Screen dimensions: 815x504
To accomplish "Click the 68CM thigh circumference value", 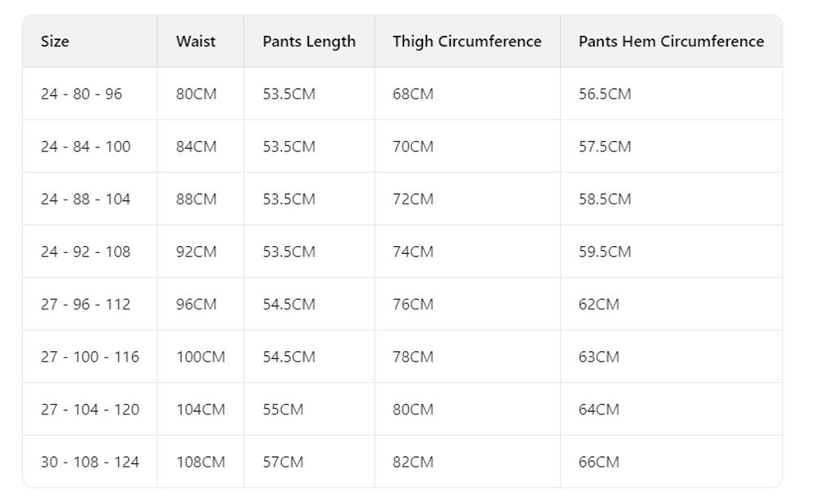I will tap(413, 94).
